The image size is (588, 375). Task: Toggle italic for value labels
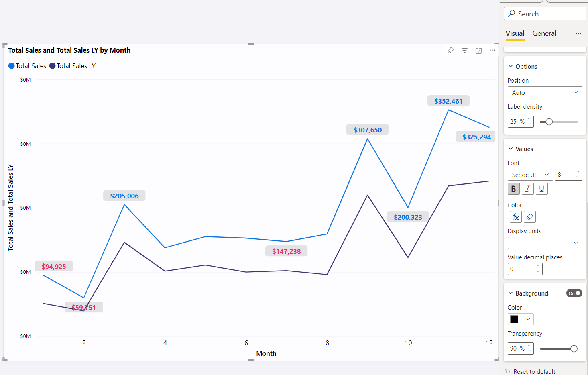pyautogui.click(x=527, y=189)
